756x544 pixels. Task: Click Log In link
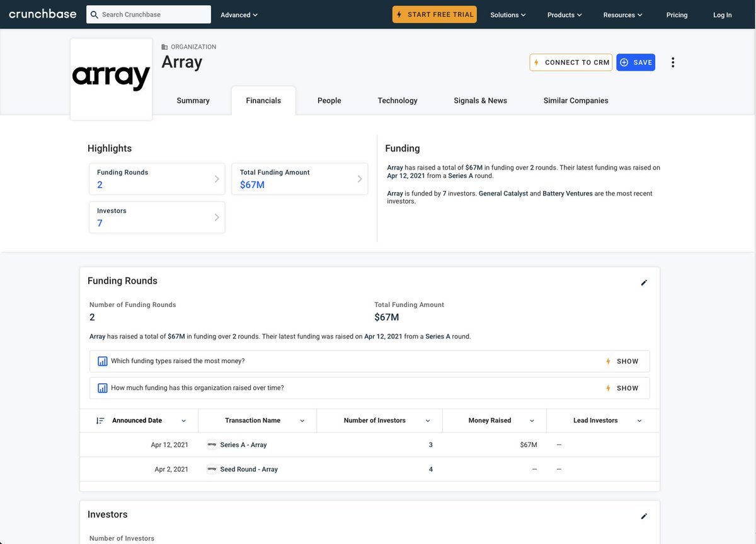coord(723,14)
